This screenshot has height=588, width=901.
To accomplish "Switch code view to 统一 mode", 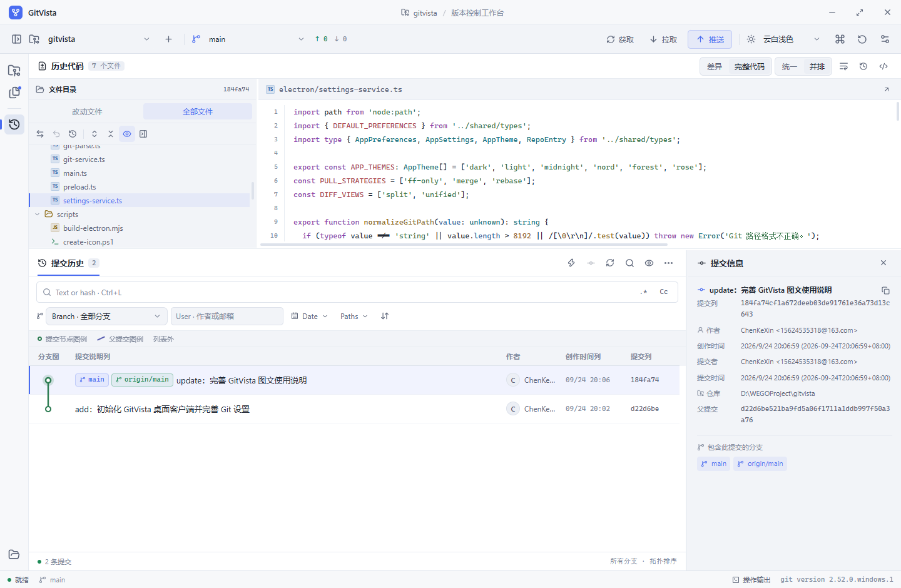I will [x=790, y=67].
